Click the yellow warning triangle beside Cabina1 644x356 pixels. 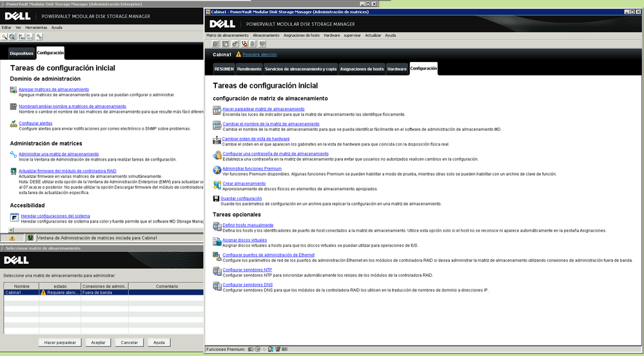pos(239,54)
